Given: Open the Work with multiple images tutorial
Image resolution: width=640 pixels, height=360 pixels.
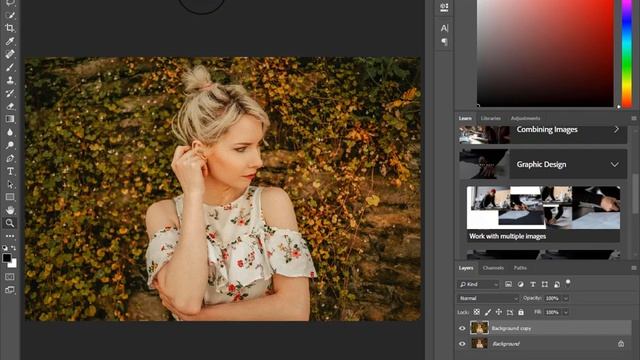Looking at the screenshot, I should point(543,214).
